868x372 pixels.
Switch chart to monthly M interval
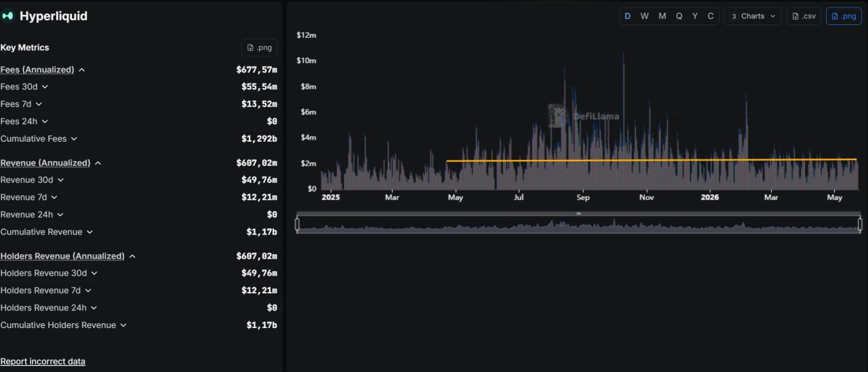[662, 16]
